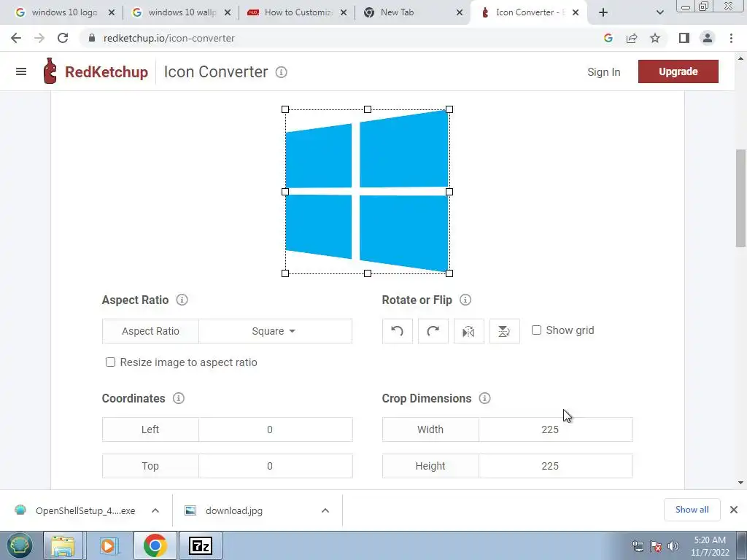Viewport: 747px width, 560px height.
Task: Click the RedKetchup brand text
Action: (107, 72)
